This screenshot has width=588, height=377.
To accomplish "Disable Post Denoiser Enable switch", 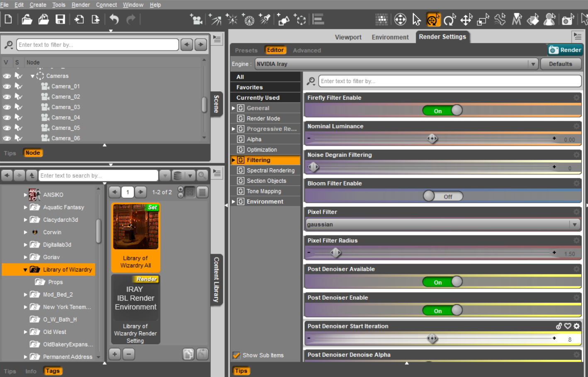I will tap(442, 310).
